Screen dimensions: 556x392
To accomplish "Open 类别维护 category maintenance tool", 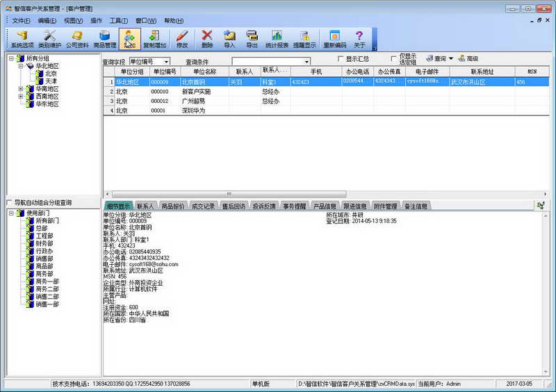I will [x=49, y=39].
